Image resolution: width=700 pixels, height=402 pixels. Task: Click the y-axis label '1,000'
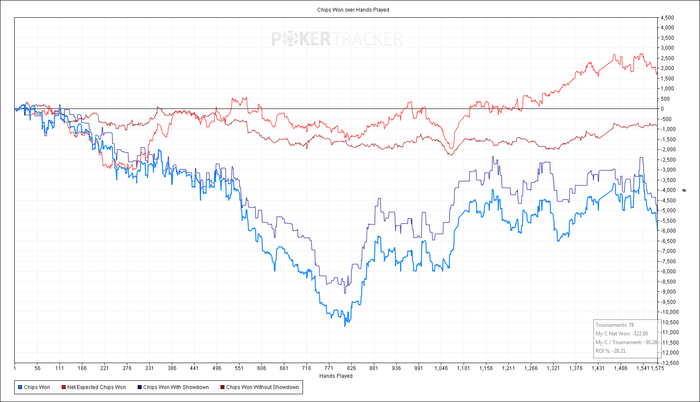pyautogui.click(x=667, y=88)
